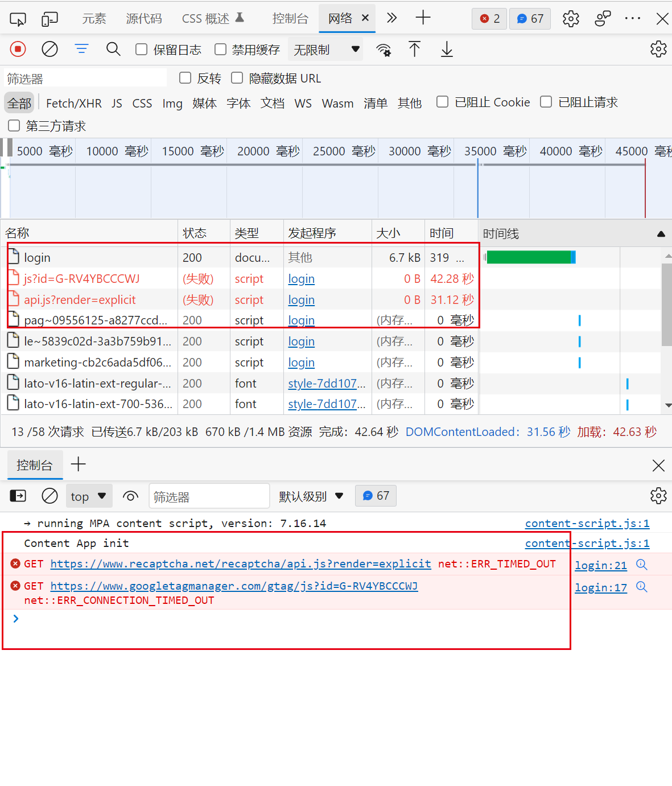Click the network filter input field

(85, 78)
